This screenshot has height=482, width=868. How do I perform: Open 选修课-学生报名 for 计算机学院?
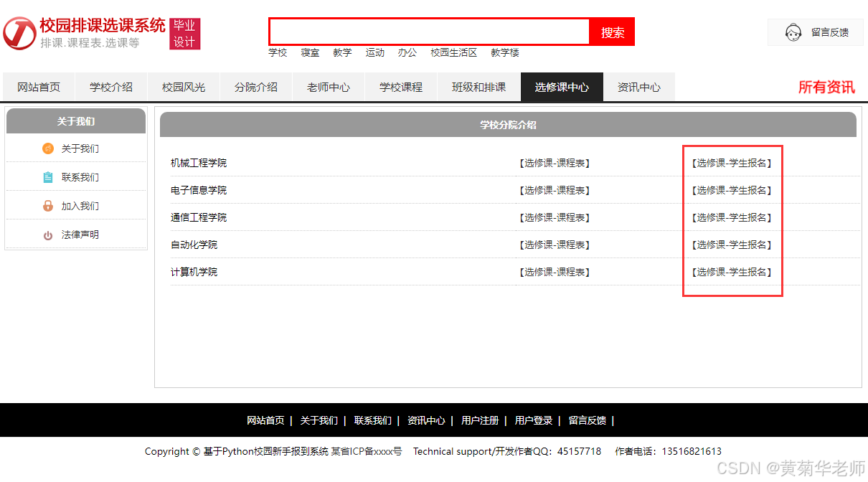(x=732, y=272)
